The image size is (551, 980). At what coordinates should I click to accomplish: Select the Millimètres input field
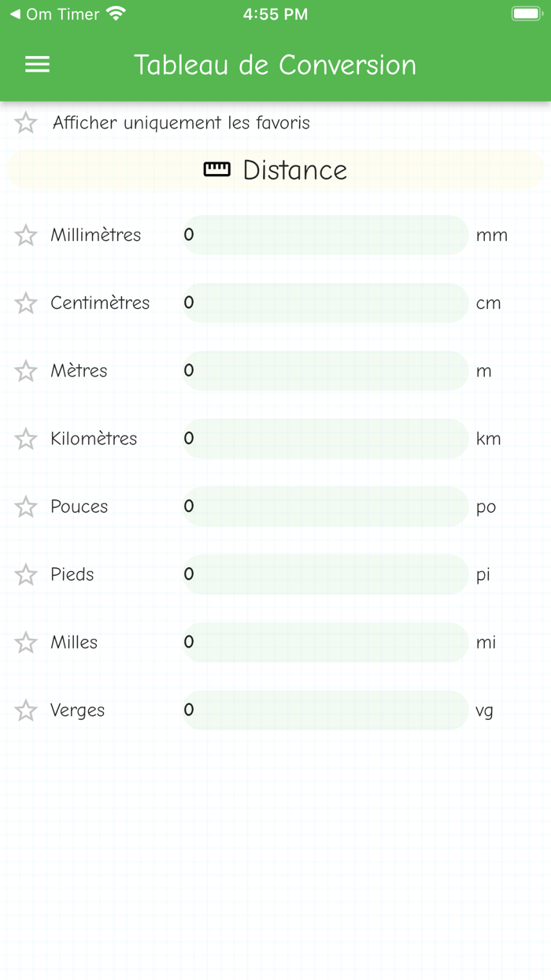pyautogui.click(x=324, y=234)
